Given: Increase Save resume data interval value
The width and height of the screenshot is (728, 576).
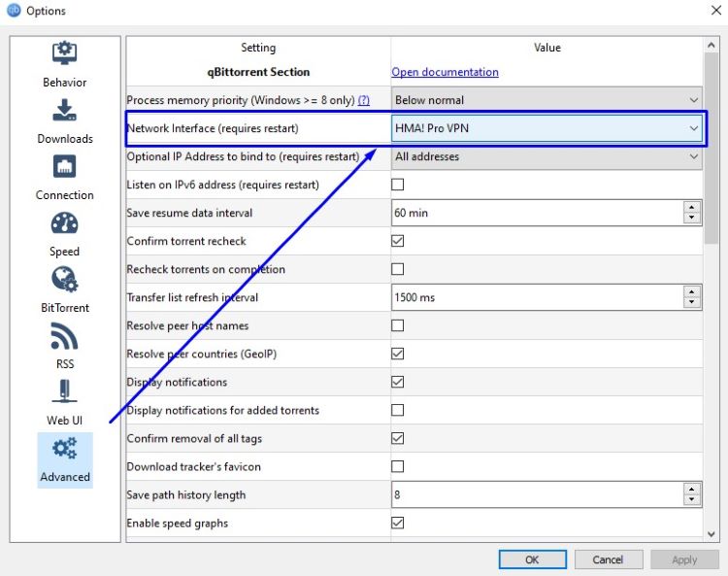Looking at the screenshot, I should 692,208.
